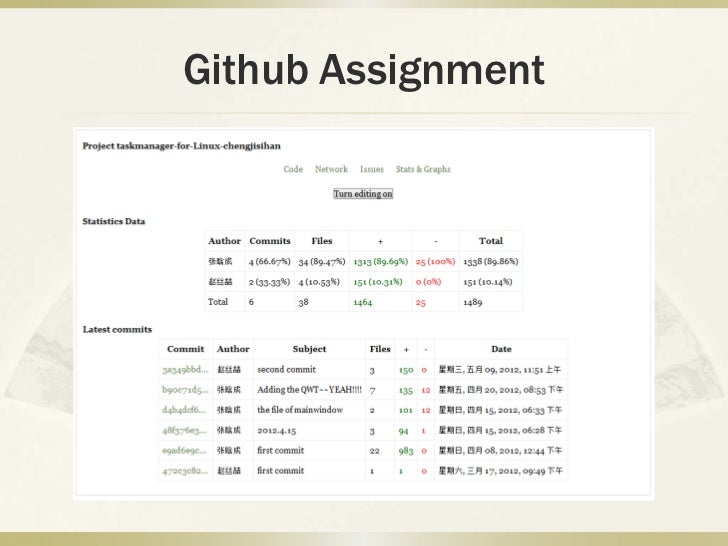This screenshot has width=728, height=546.
Task: Select the date ending 09:49 下午
Action: [500, 471]
